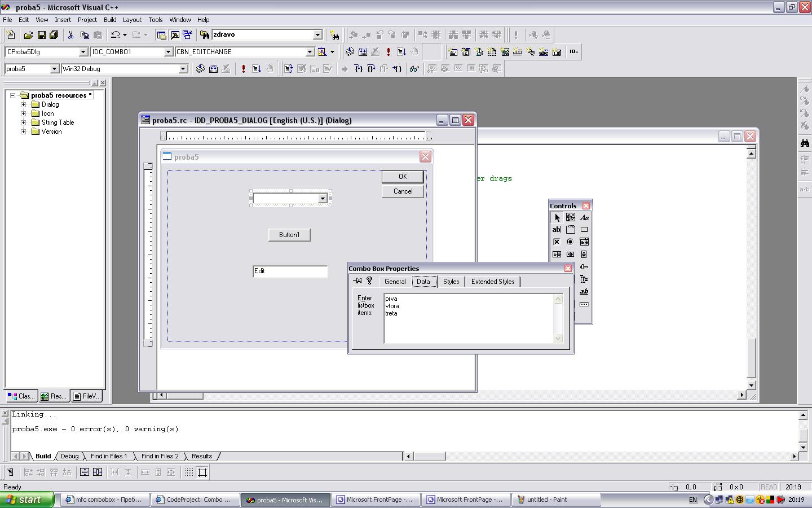Open the proba5 active project dropdown
The width and height of the screenshot is (812, 508).
[x=55, y=69]
